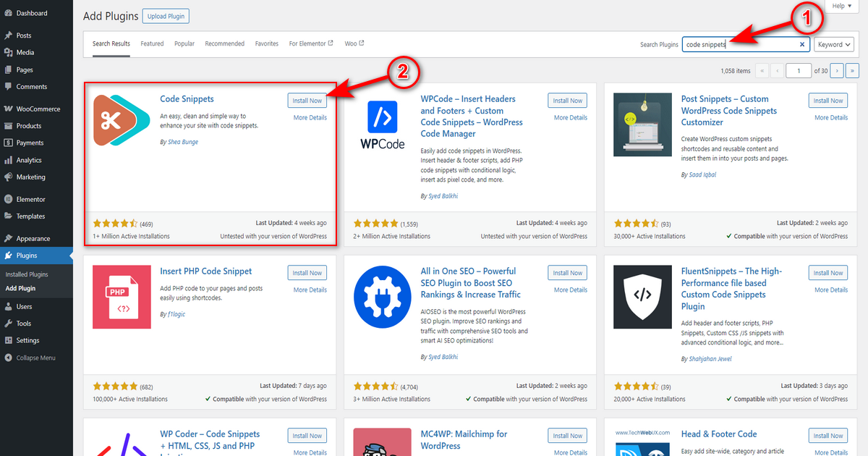This screenshot has height=456, width=868.
Task: Switch to the Popular tab
Action: [x=184, y=43]
